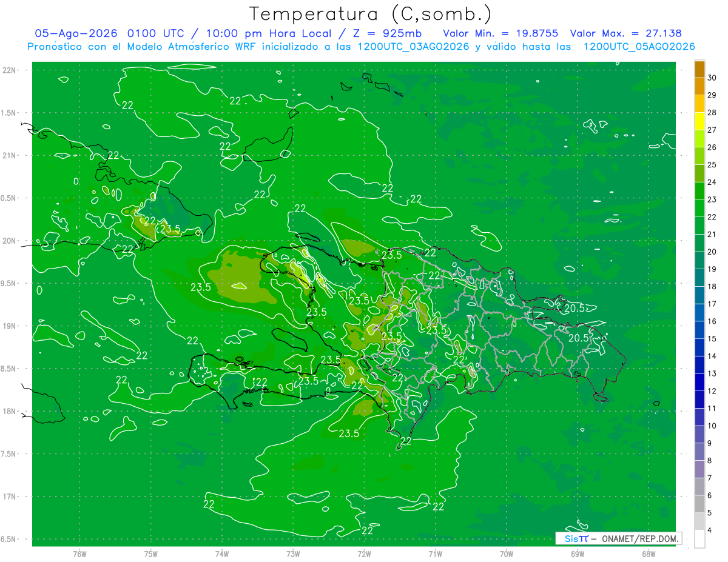The image size is (728, 562).
Task: Click the '19' label on the color scale
Action: tap(712, 269)
